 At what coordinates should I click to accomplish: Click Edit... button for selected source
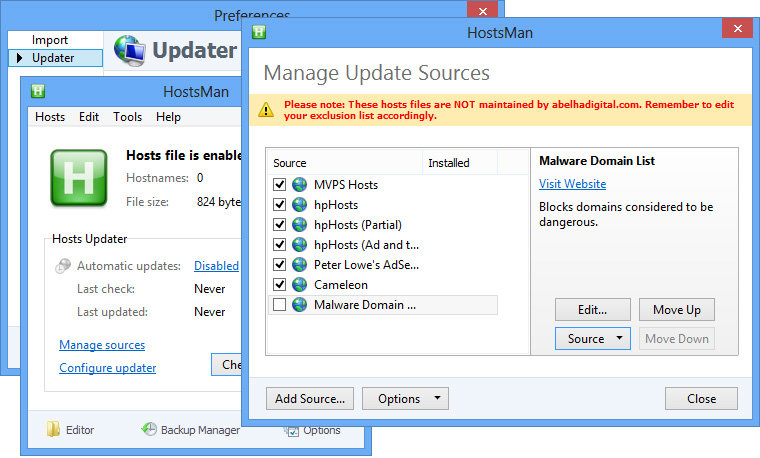coord(593,309)
